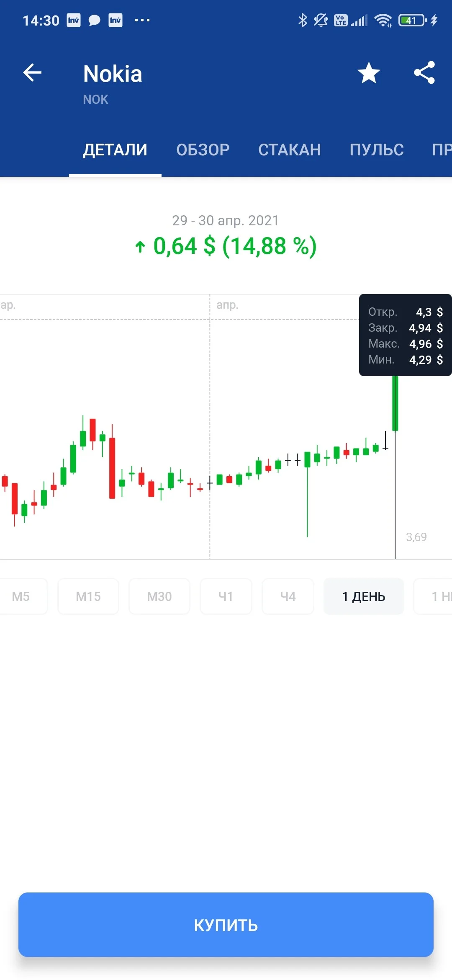Tap the Закр. 4,94 $ tooltip row
The image size is (452, 980).
406,328
